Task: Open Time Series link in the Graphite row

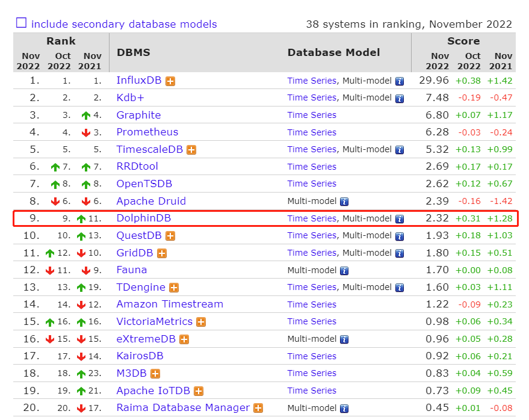Action: coord(312,115)
